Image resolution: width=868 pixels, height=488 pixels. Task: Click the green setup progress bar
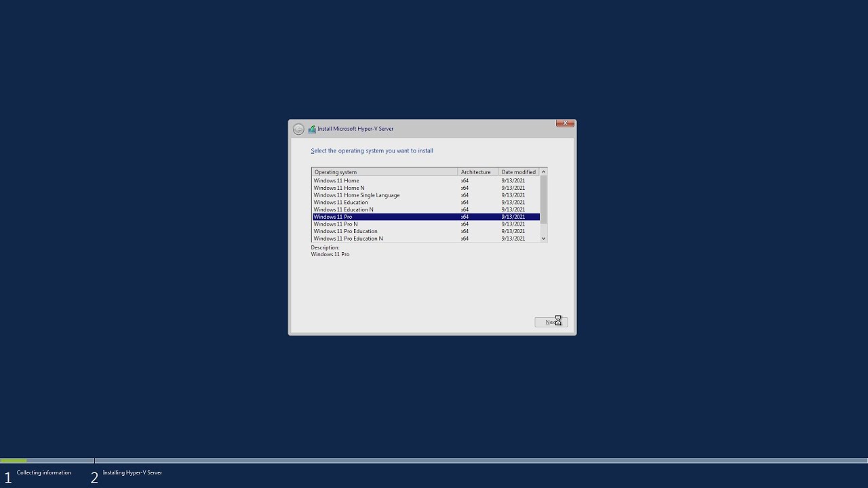pos(14,461)
